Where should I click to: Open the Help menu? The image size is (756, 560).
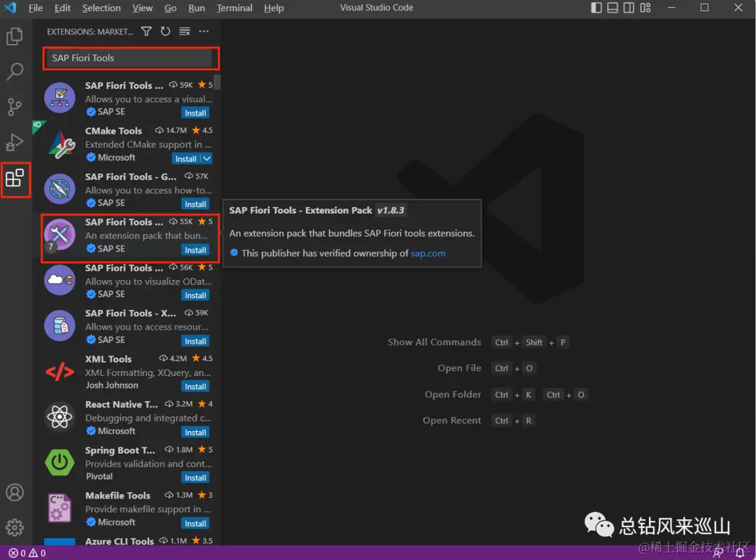pos(274,8)
